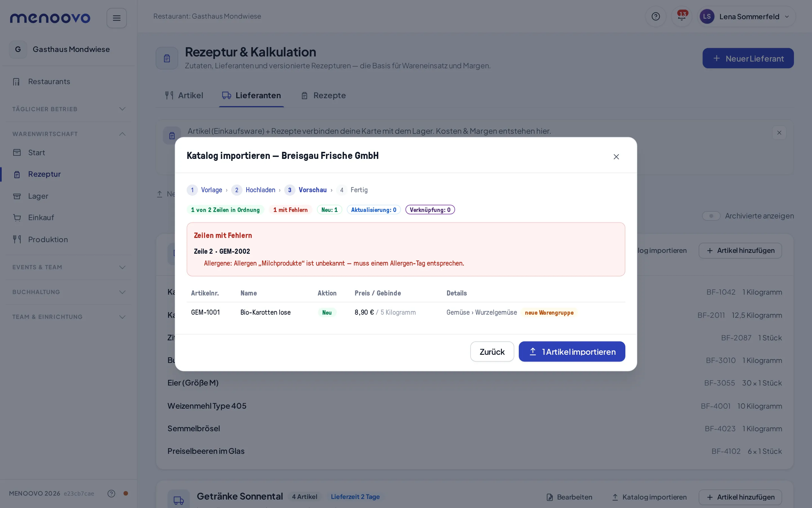Click the Neuer Lieferant button
812x508 pixels.
tap(748, 58)
